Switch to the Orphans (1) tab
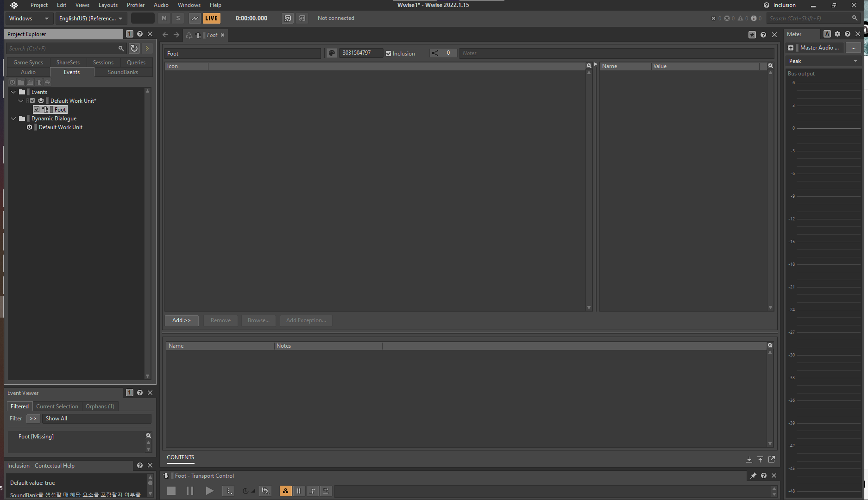Image resolution: width=868 pixels, height=500 pixels. pos(100,406)
